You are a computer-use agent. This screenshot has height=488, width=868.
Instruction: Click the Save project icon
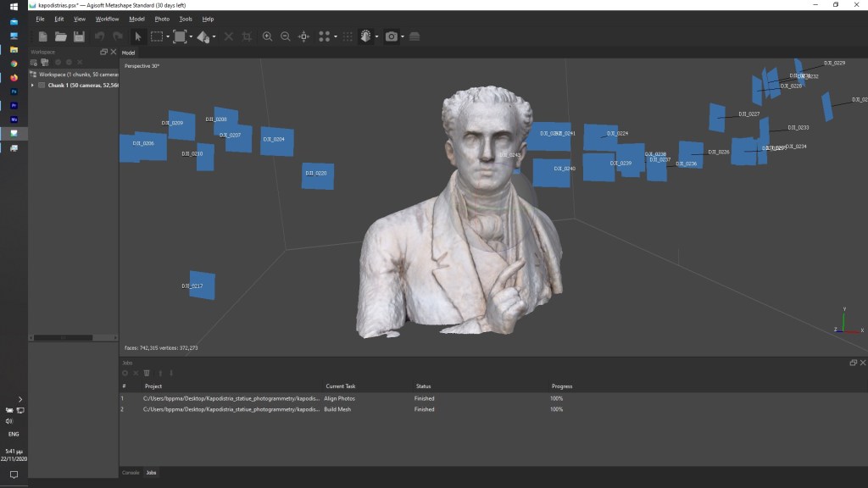click(x=79, y=36)
